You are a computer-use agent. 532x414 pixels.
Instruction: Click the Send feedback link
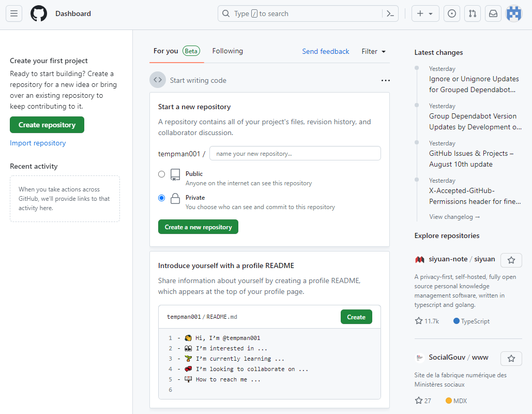(325, 51)
